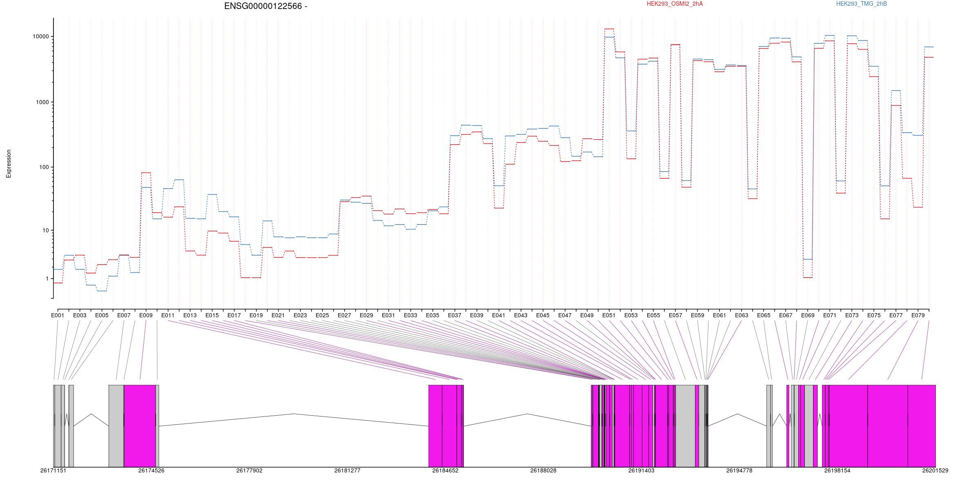Click exon label E011
980x490 pixels.
(168, 315)
